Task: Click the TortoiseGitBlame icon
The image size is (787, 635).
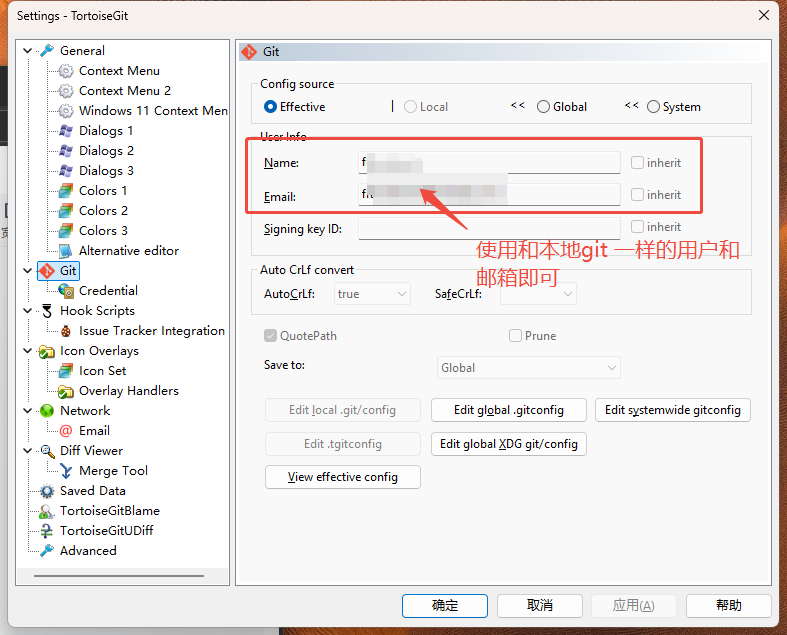Action: pyautogui.click(x=47, y=511)
